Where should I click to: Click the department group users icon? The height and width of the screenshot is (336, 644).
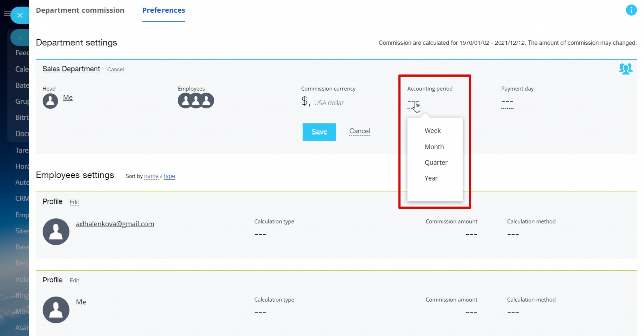tap(625, 69)
